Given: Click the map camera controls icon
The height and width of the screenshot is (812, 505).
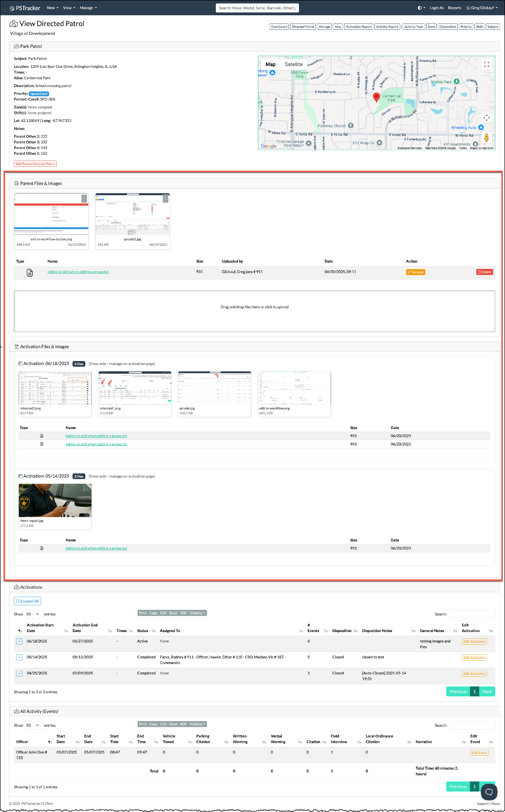Looking at the screenshot, I should (486, 117).
